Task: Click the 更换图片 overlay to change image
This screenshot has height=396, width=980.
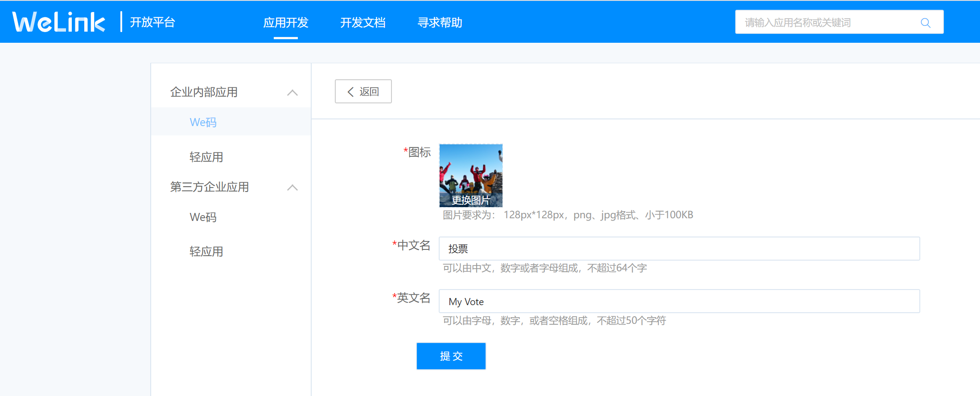Action: pyautogui.click(x=470, y=200)
